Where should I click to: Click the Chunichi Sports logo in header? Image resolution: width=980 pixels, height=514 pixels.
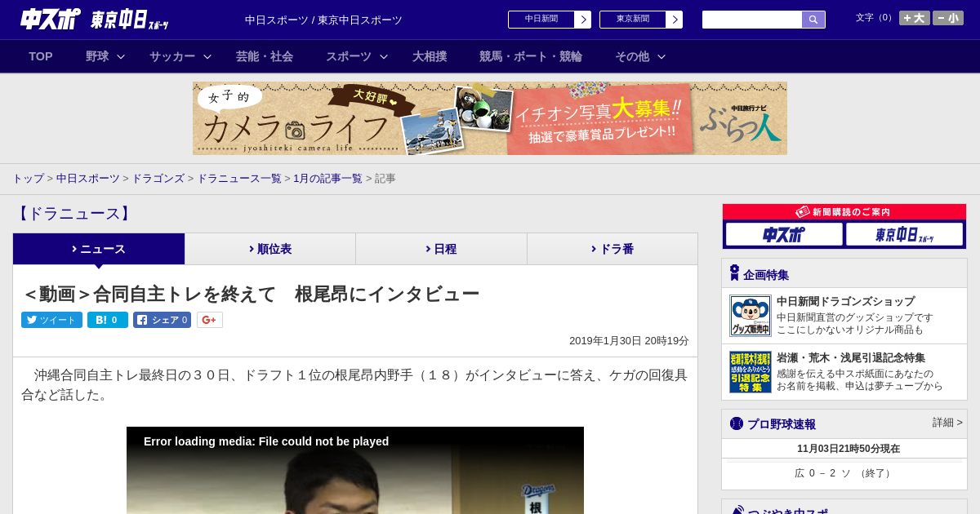[x=50, y=19]
